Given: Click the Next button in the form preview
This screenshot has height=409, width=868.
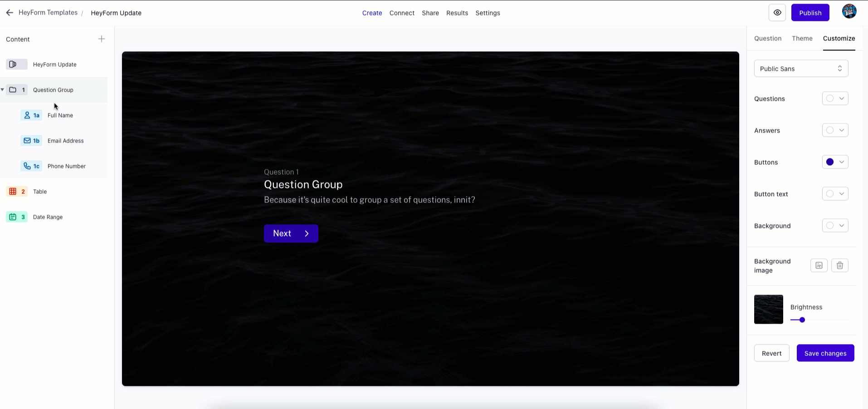Looking at the screenshot, I should pos(291,233).
